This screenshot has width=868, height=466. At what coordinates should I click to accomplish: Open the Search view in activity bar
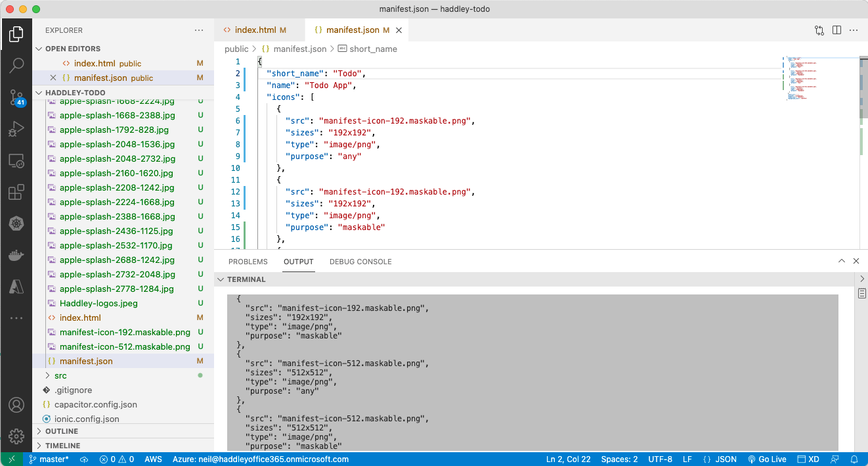[x=16, y=65]
